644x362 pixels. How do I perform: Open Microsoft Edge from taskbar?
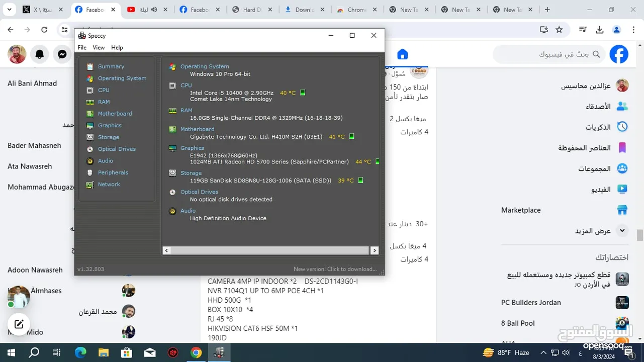pyautogui.click(x=80, y=353)
